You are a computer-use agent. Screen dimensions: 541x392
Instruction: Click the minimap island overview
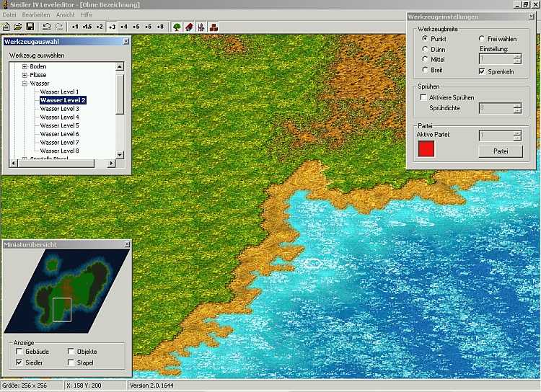pyautogui.click(x=67, y=290)
